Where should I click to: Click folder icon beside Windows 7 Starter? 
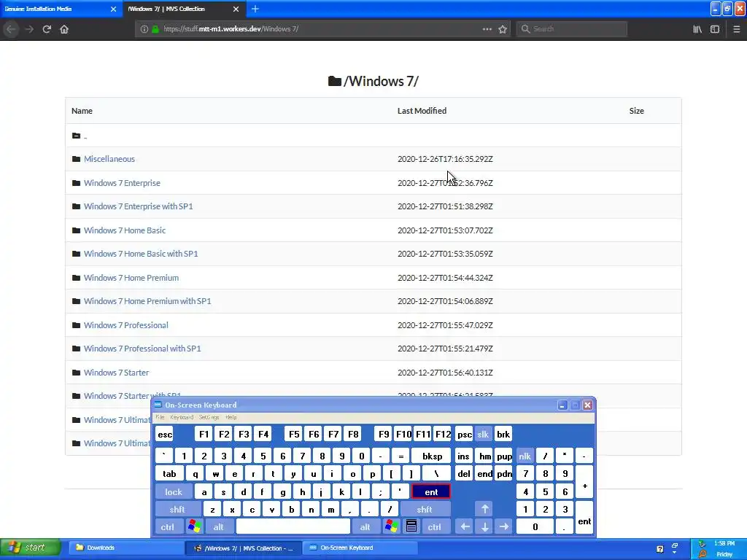[x=76, y=373]
